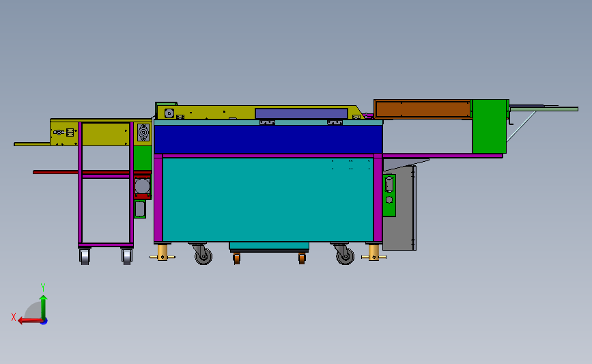This screenshot has width=592, height=364.
Task: Select the left gray swivel caster under main frame
Action: (x=201, y=254)
